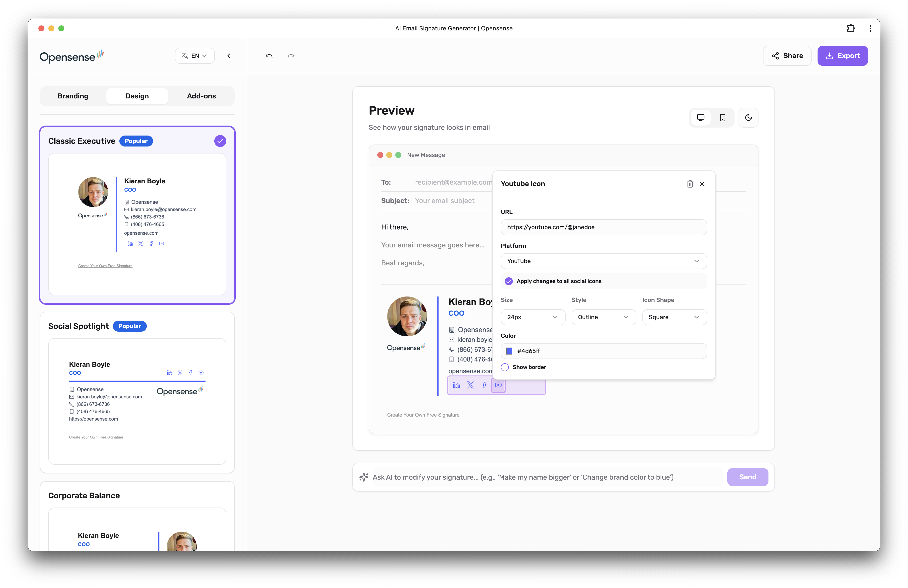Open the Create Your Own Free Signature link

[423, 415]
